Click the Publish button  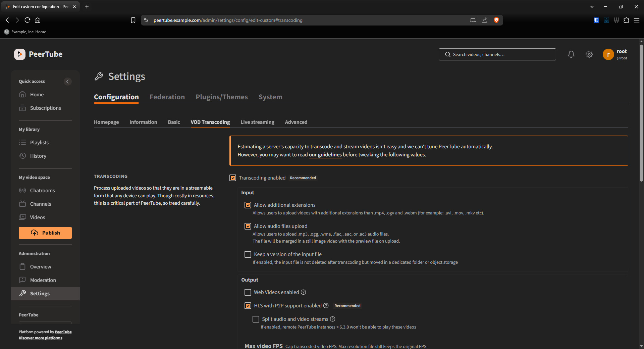coord(45,233)
